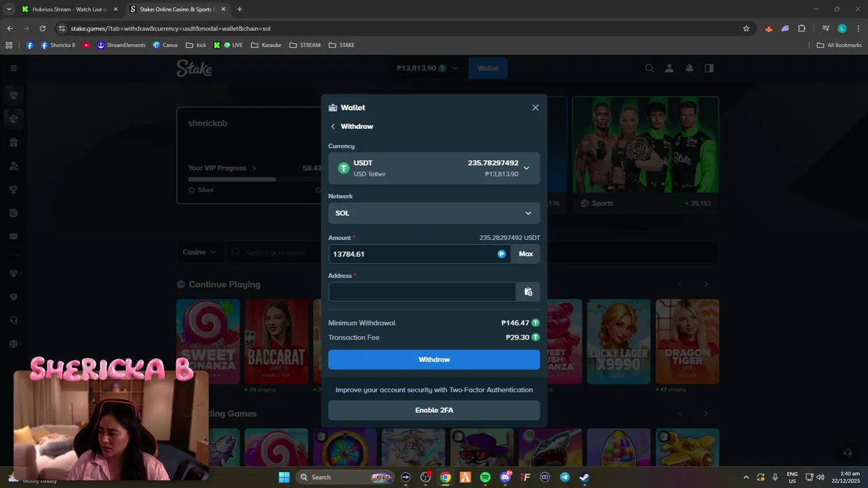
Task: Click the Stake header search icon
Action: click(x=649, y=68)
